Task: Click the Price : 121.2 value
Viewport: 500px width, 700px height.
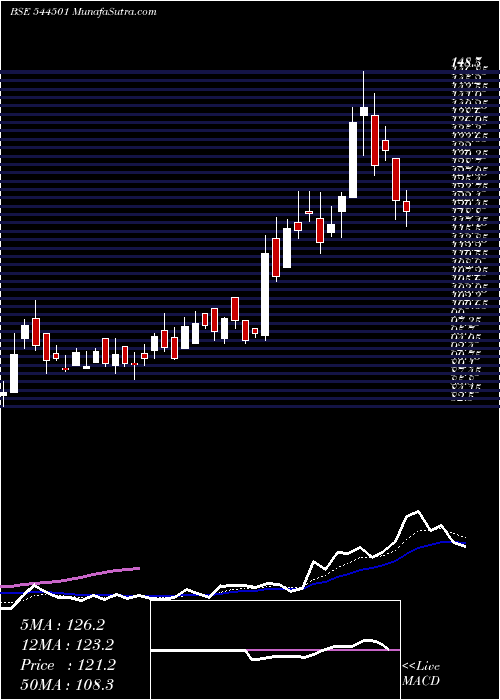Action: coord(68,665)
